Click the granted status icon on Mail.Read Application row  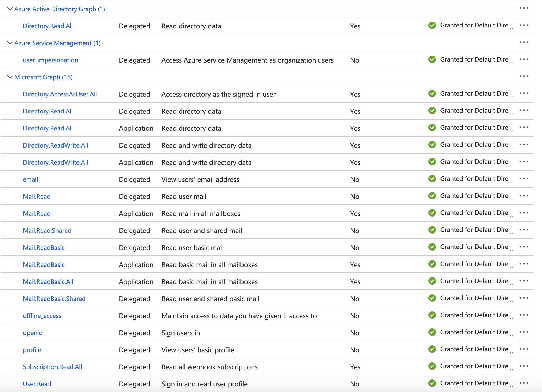432,213
